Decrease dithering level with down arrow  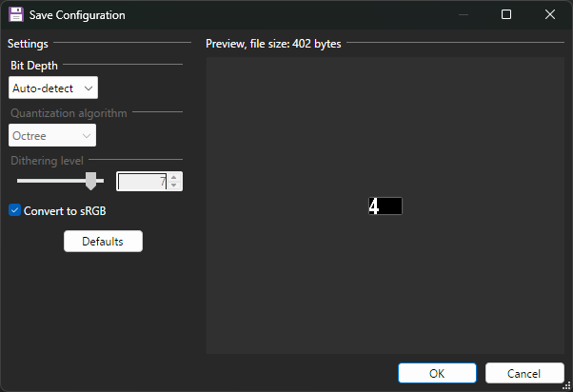click(173, 186)
